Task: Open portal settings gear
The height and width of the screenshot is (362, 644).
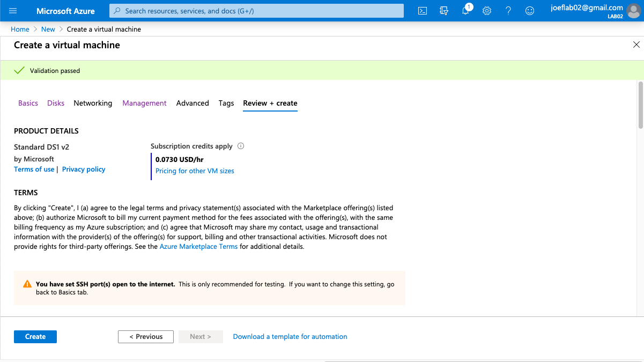Action: coord(487,11)
